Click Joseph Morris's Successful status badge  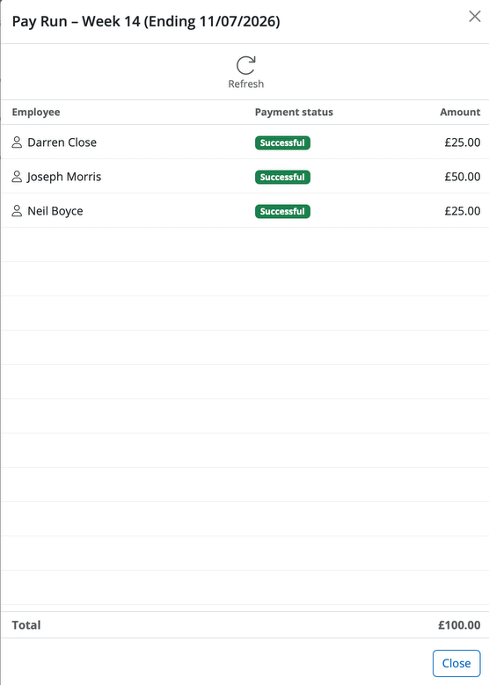tap(283, 177)
